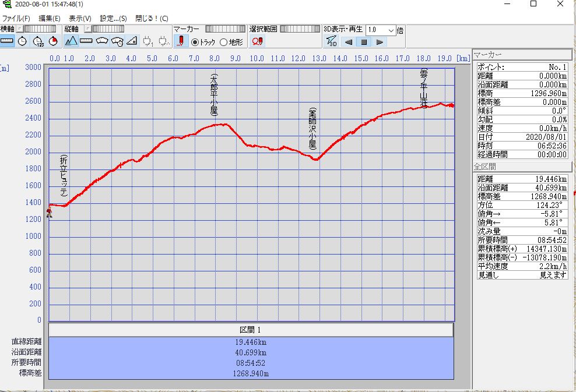Open the ファイル(F) menu
Image resolution: width=576 pixels, height=392 pixels.
pos(16,18)
